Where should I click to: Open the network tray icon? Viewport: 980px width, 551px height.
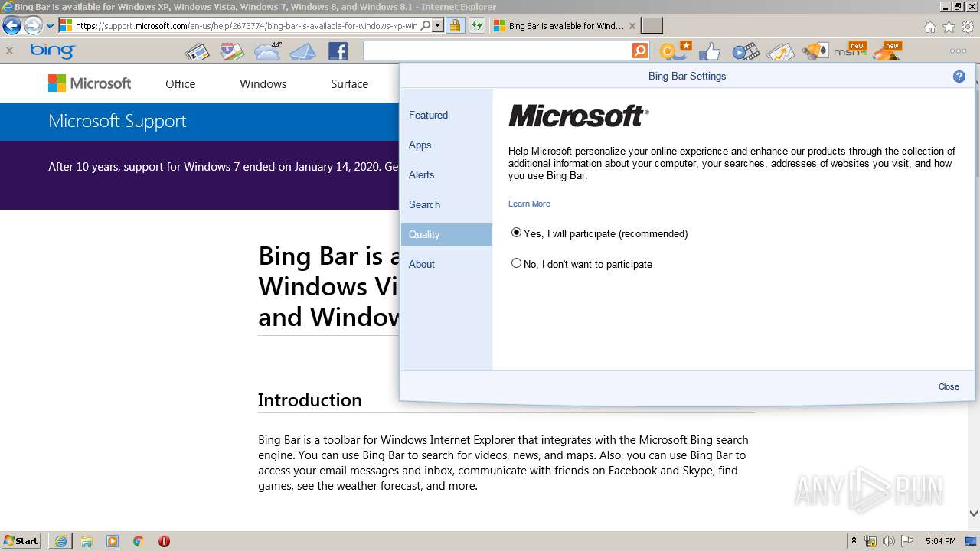[871, 541]
